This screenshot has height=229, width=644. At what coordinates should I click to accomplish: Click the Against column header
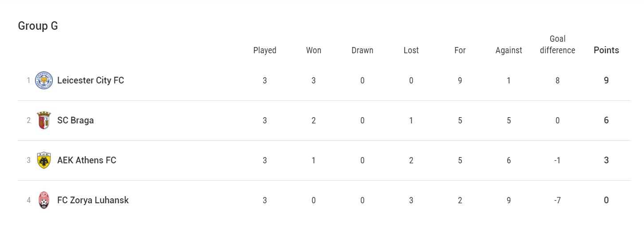(x=509, y=50)
